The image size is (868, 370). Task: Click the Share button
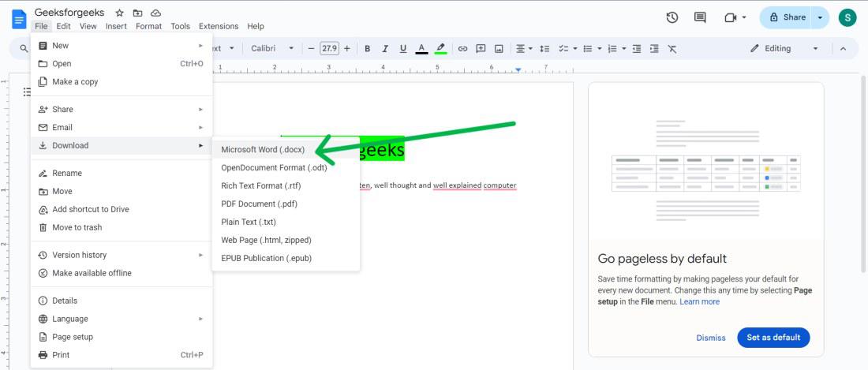click(787, 17)
